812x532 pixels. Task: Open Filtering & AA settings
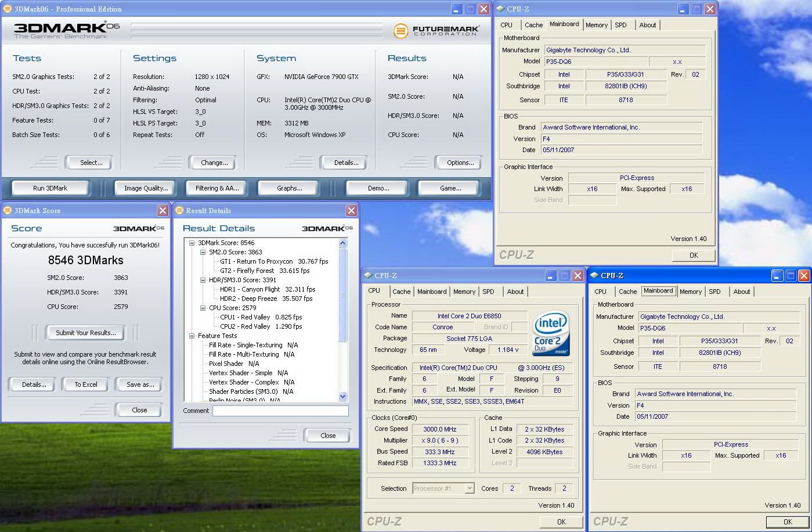[217, 188]
